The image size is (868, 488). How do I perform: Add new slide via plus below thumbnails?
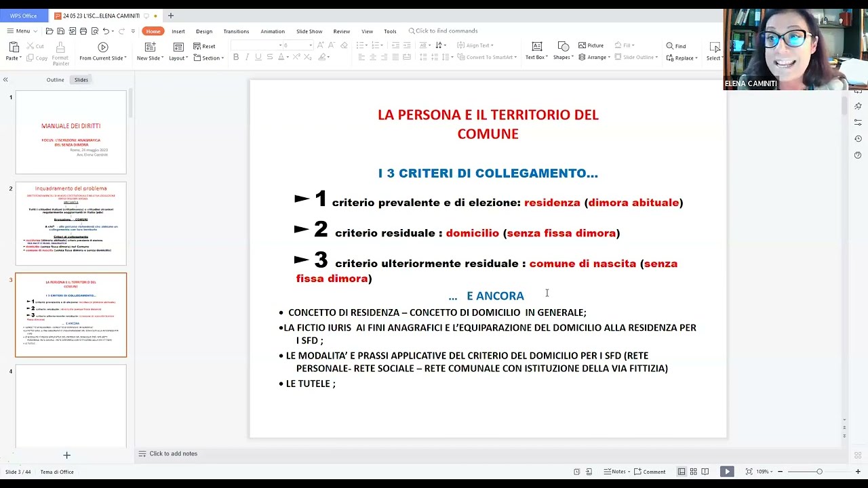(66, 455)
